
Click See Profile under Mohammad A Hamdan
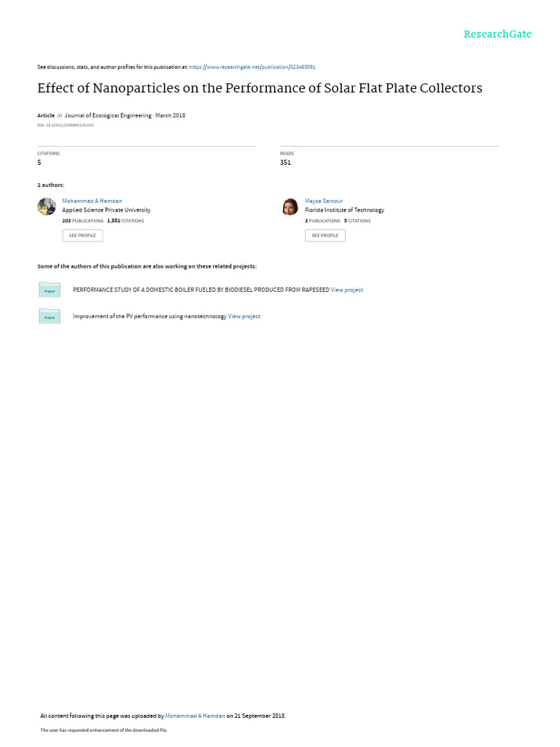pos(82,236)
